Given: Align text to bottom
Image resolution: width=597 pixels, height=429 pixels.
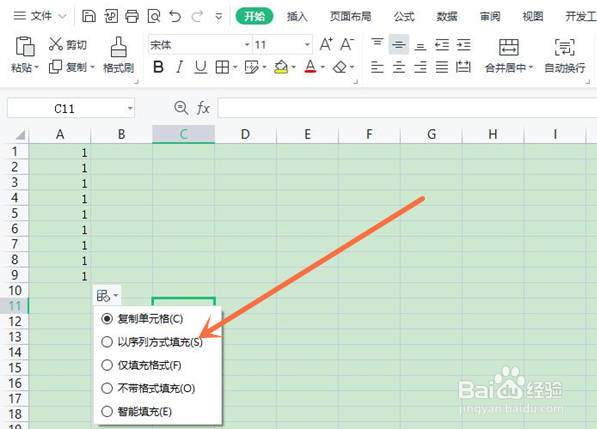Looking at the screenshot, I should point(420,46).
